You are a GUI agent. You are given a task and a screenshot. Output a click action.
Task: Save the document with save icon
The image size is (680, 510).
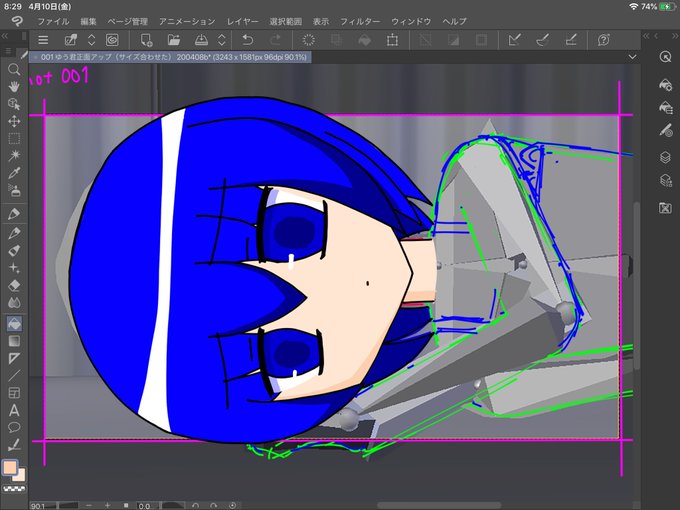(x=201, y=40)
